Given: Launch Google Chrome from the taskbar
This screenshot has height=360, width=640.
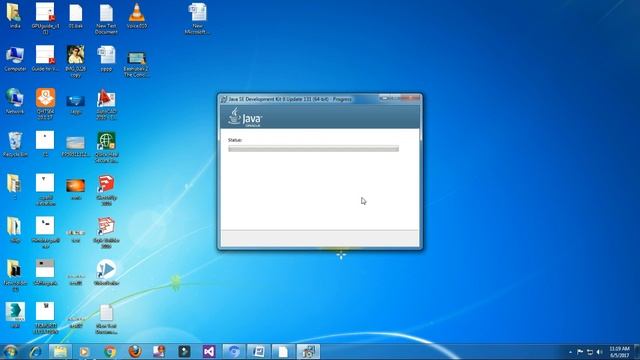Looking at the screenshot, I should pos(109,351).
